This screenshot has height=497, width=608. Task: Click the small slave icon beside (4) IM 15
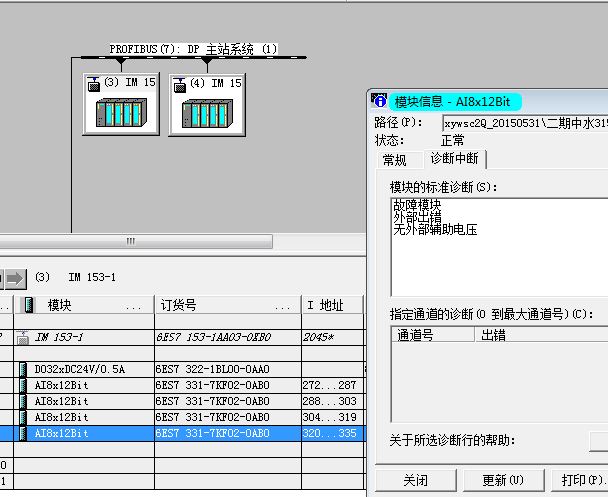[x=180, y=85]
